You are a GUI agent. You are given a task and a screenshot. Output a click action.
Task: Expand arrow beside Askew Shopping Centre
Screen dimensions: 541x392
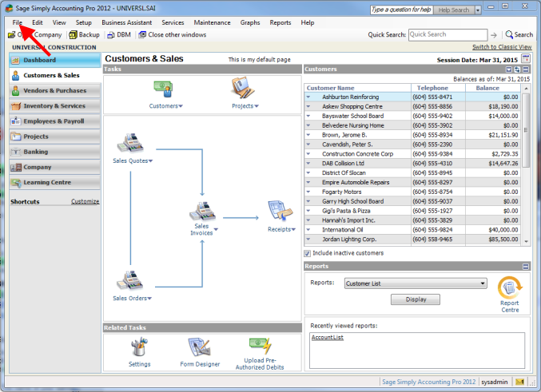pyautogui.click(x=308, y=106)
